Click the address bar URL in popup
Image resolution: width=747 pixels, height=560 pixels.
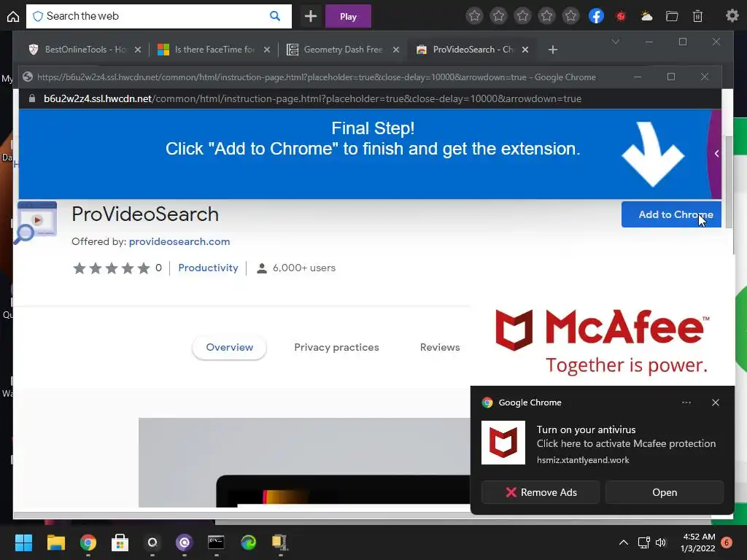312,98
